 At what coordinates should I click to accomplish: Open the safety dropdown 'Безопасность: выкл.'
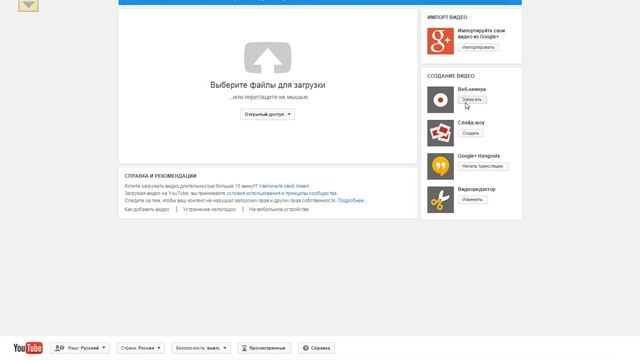[x=201, y=348]
